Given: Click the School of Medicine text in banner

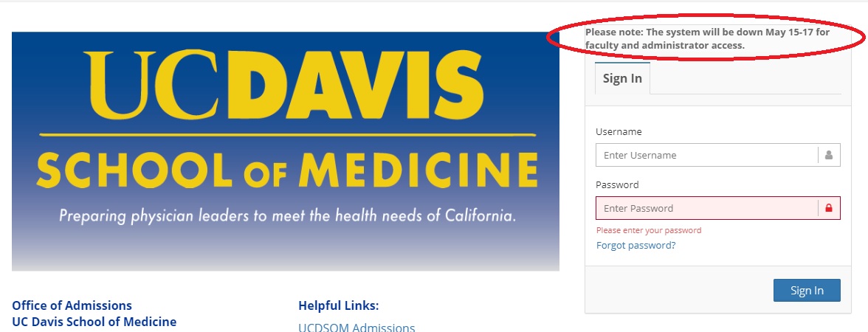Looking at the screenshot, I should [286, 168].
